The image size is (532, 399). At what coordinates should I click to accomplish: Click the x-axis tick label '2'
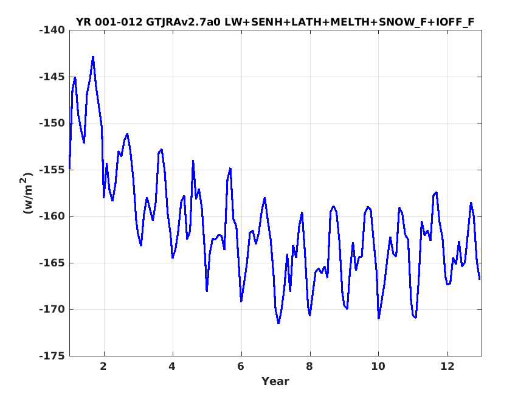pyautogui.click(x=103, y=366)
